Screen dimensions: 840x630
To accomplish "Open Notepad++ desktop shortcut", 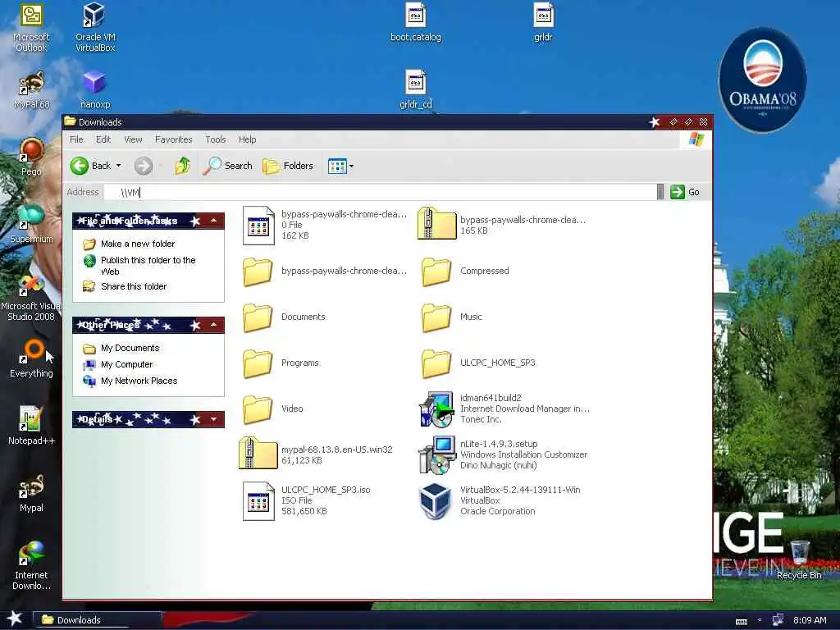I will coord(31,426).
